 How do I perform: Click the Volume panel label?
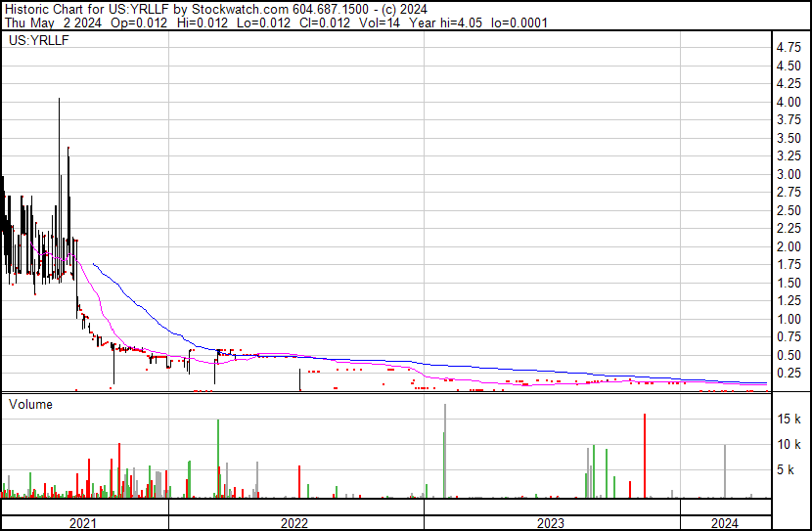30,404
